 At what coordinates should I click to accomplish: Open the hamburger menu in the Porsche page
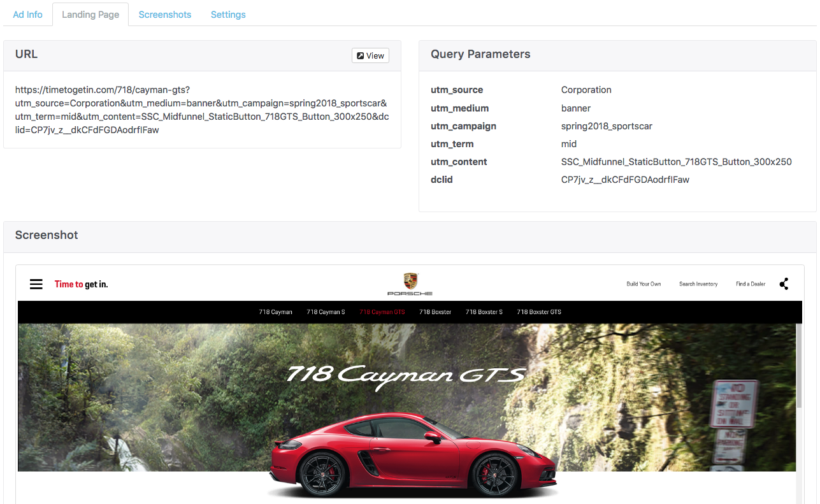click(36, 284)
